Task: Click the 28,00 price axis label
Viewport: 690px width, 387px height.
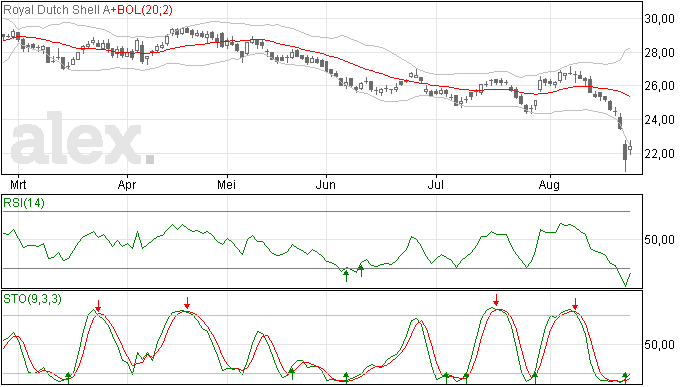Action: (659, 52)
